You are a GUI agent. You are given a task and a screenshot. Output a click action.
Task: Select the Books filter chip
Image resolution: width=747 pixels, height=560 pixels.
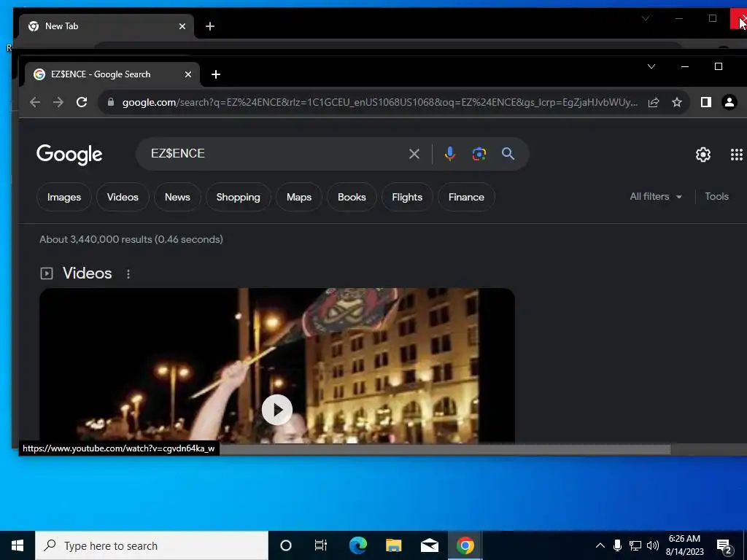pyautogui.click(x=352, y=197)
